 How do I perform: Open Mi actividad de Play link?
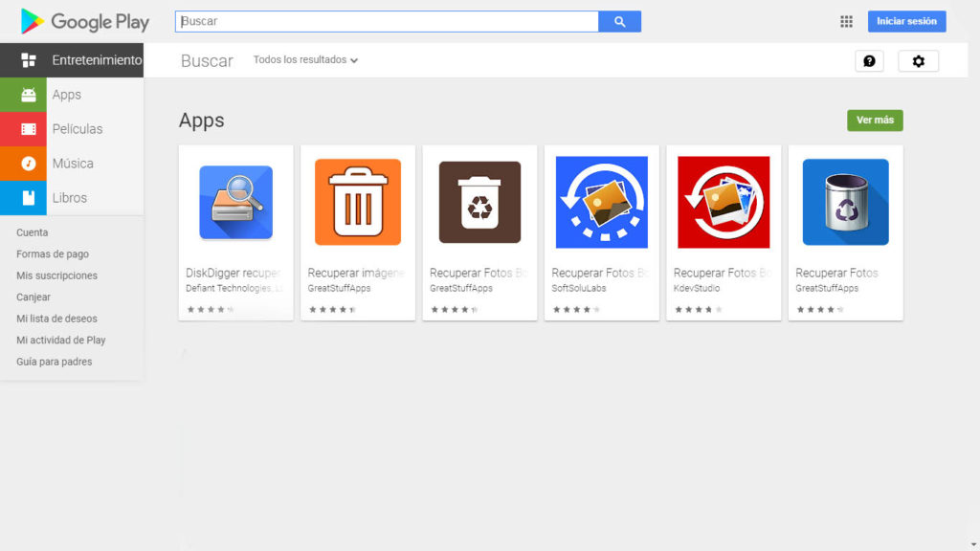[60, 340]
